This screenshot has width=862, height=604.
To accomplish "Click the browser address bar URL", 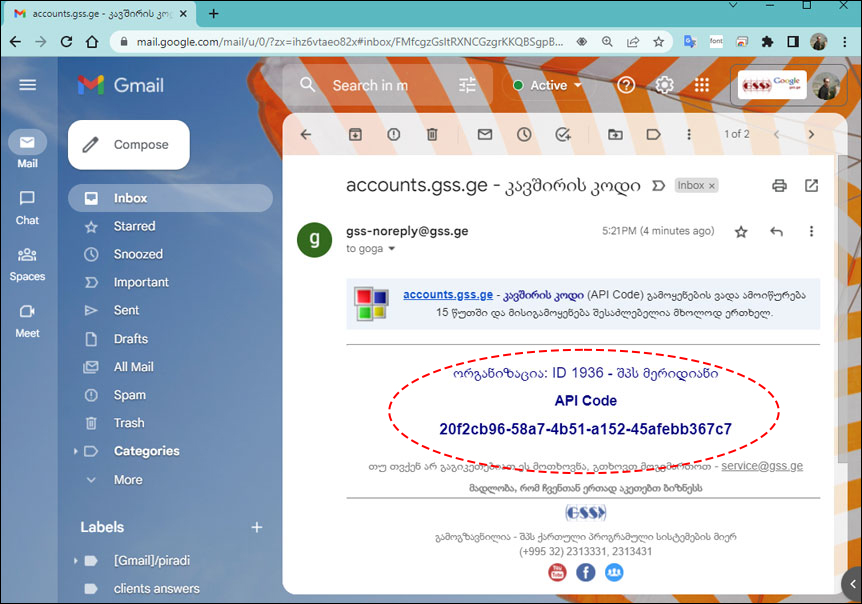I will (x=350, y=41).
